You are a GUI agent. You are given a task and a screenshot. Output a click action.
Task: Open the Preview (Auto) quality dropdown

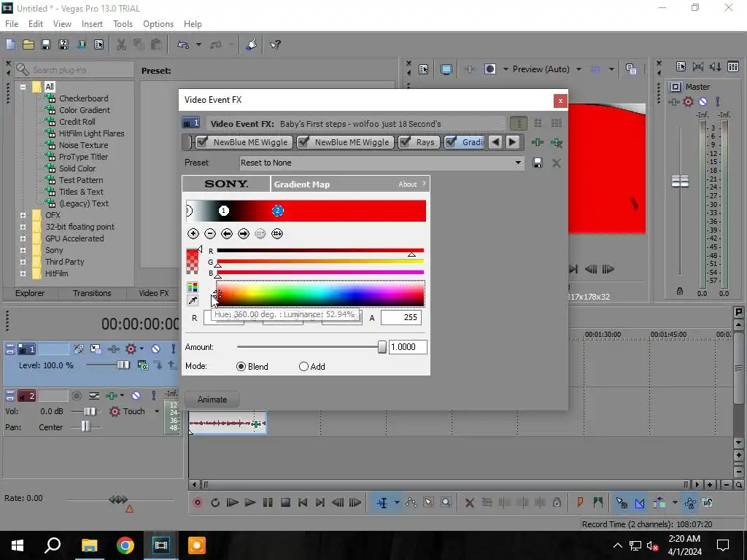578,69
